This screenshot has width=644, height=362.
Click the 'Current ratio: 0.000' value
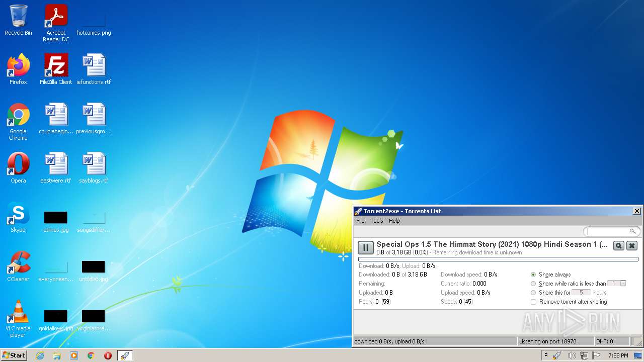coord(463,284)
